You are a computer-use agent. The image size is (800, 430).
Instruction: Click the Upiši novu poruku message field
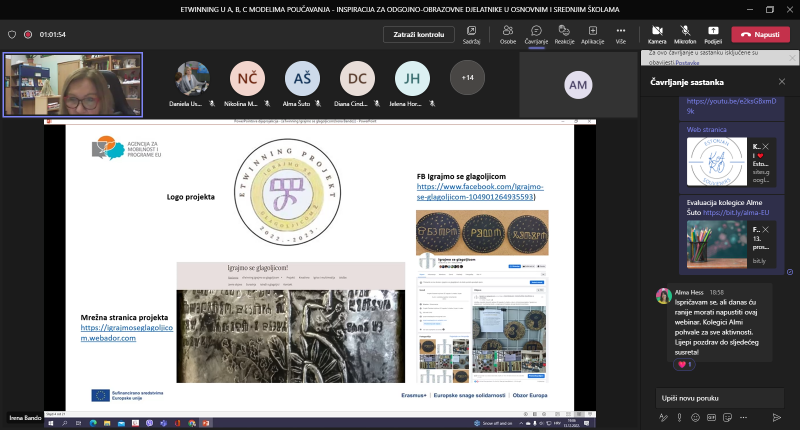tap(720, 397)
